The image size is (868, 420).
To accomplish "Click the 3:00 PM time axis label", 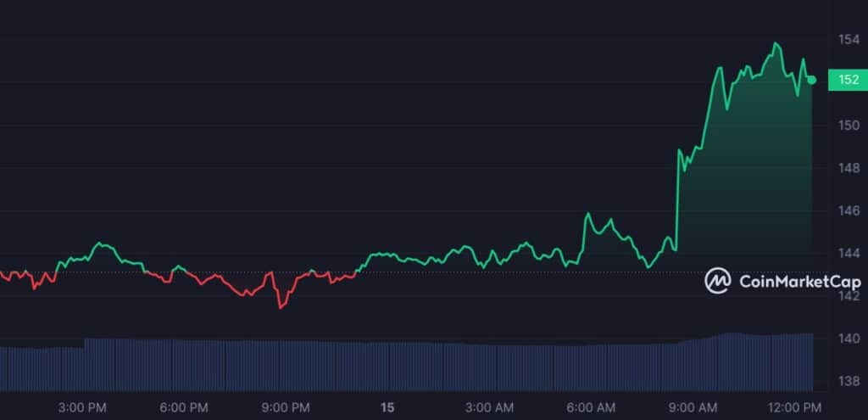I will point(82,408).
